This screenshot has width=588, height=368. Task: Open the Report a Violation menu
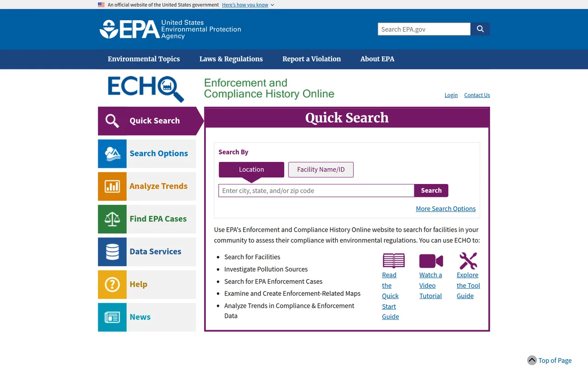(311, 59)
